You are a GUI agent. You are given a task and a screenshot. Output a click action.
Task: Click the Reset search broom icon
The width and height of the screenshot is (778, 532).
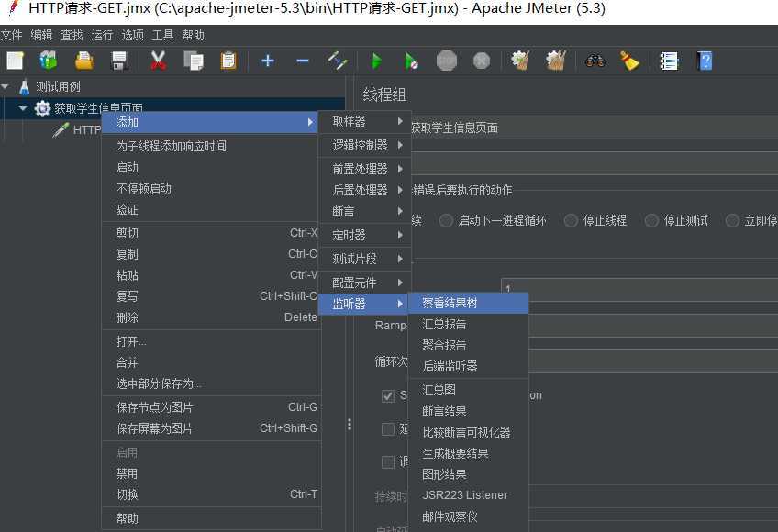coord(629,61)
